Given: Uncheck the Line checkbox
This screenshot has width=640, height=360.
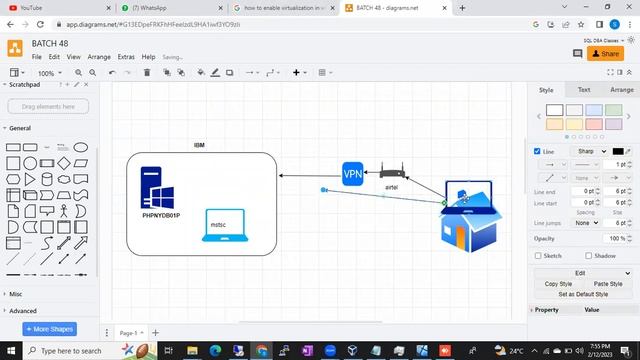Looking at the screenshot, I should click(x=537, y=151).
